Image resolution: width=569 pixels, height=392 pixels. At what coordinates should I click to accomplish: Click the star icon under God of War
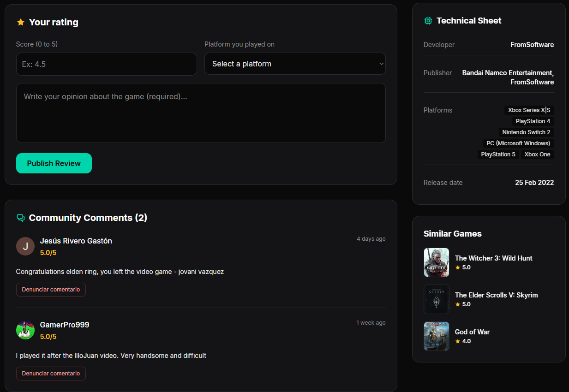458,341
